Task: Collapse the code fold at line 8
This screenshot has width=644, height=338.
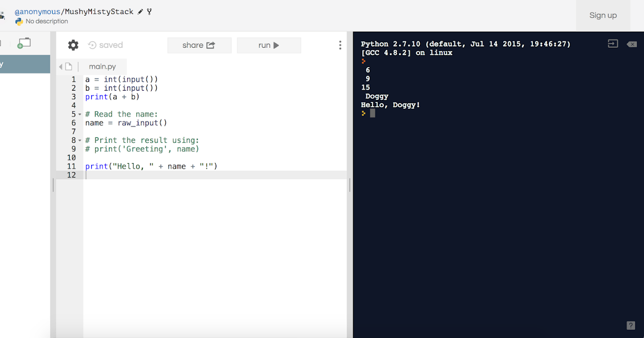Action: (79, 140)
